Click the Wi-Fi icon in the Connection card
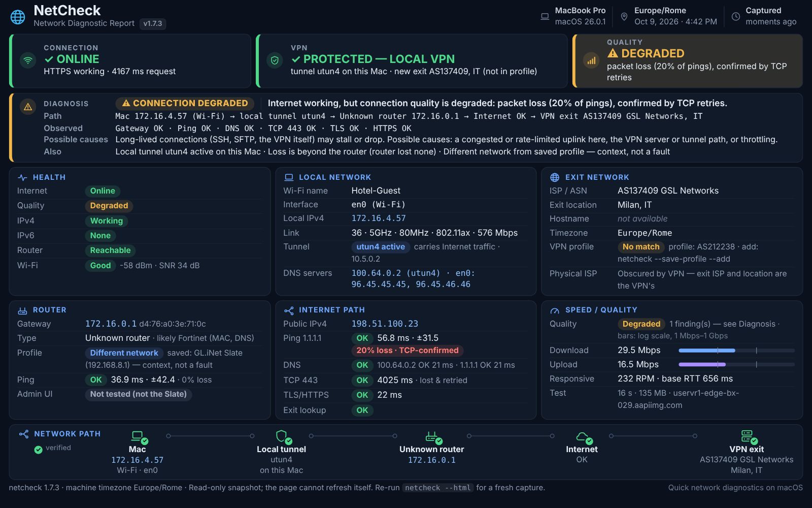Screen dimensions: 812x508 28,60
